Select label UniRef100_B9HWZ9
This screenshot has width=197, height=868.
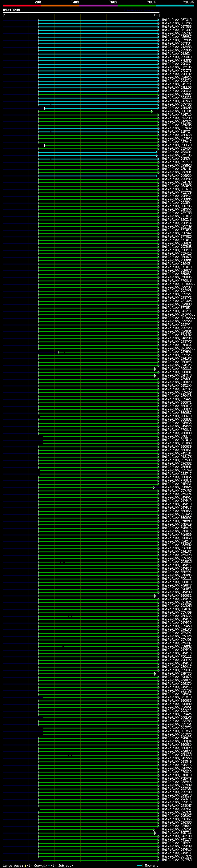click(177, 738)
